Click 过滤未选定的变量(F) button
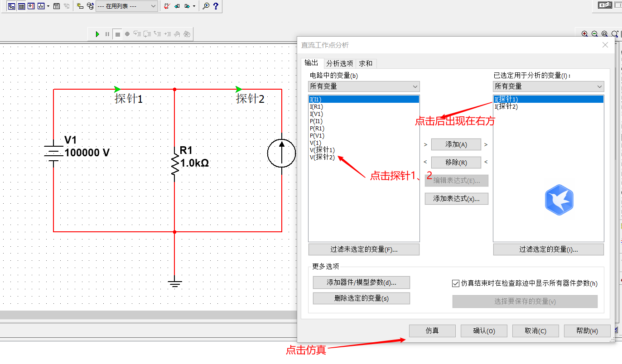Viewport: 622px width, 364px height. coord(363,249)
